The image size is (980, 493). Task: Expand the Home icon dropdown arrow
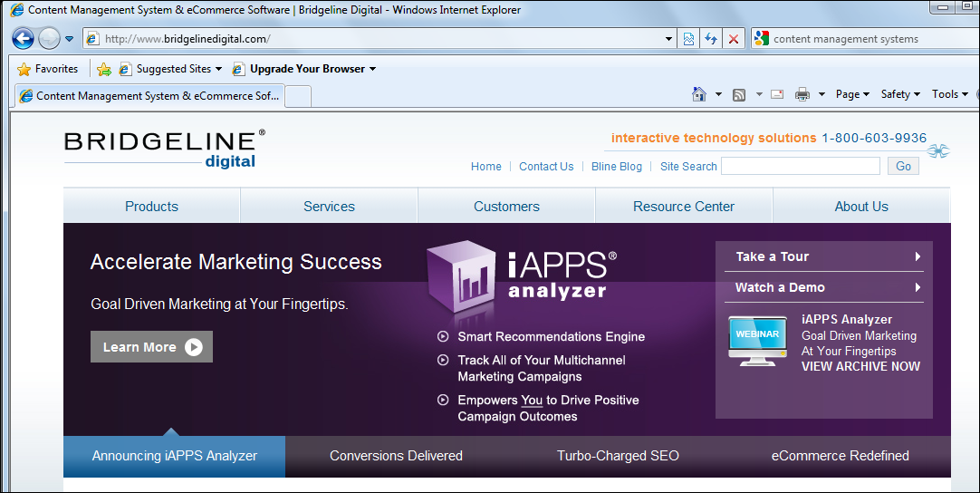tap(718, 94)
